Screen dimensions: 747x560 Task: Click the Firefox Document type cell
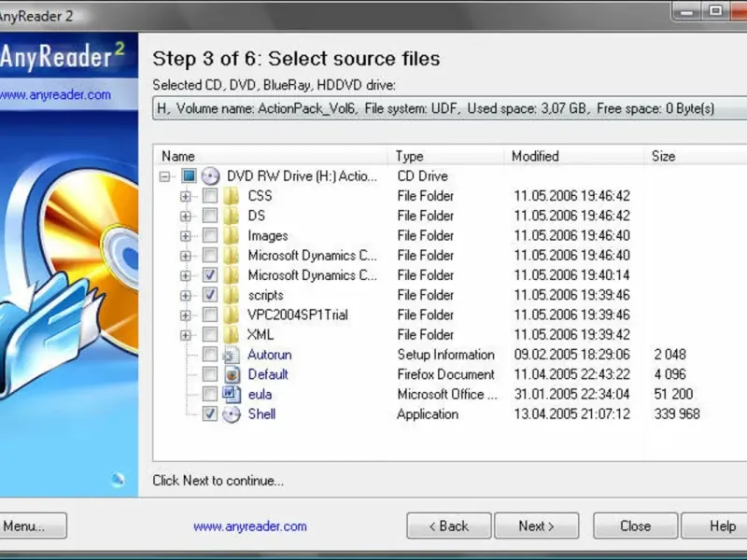click(446, 374)
